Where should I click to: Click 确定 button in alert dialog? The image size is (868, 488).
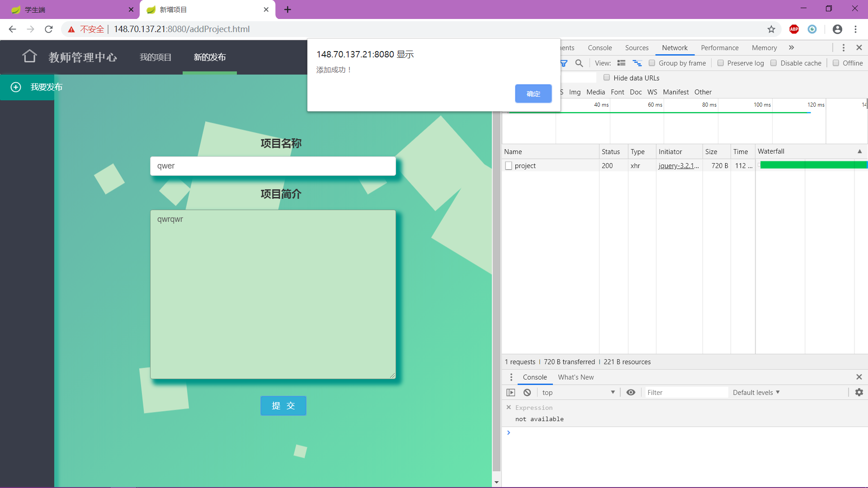pos(533,94)
